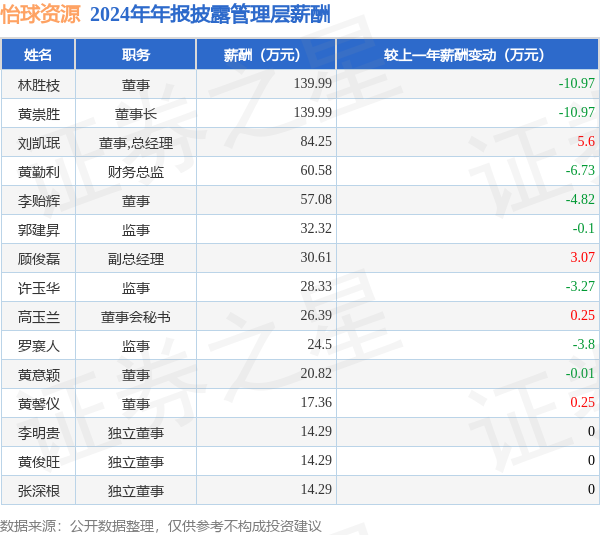600x535 pixels.
Task: Click 高玉兰's change value 0.25
Action: pyautogui.click(x=583, y=315)
